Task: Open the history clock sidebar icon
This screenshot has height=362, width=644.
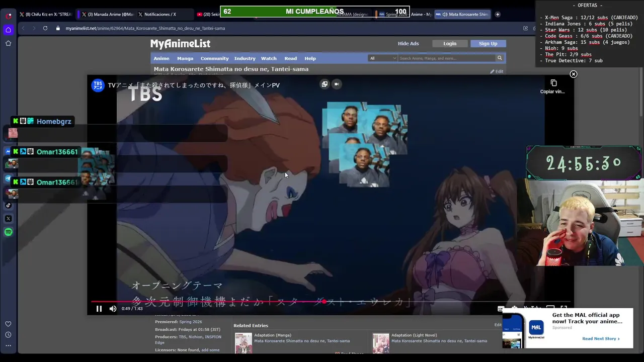Action: [x=9, y=335]
